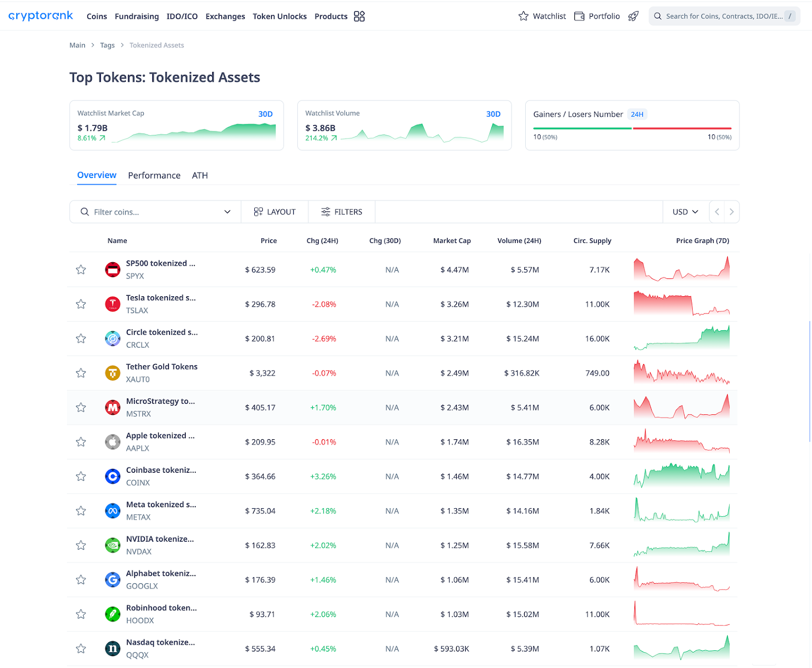This screenshot has height=668, width=812.
Task: Click the MicroStrategy MSTRX logo
Action: 113,407
